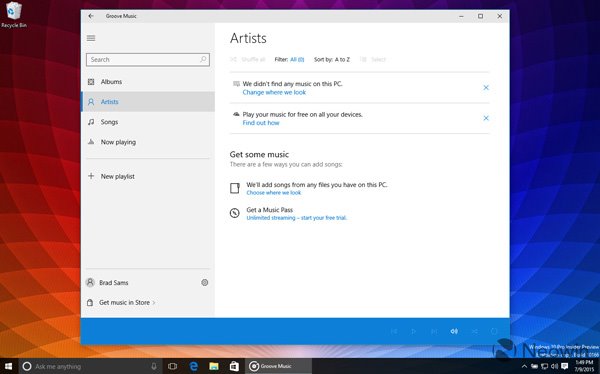This screenshot has height=374, width=600.
Task: Toggle repeat in the playback bar
Action: 494,331
